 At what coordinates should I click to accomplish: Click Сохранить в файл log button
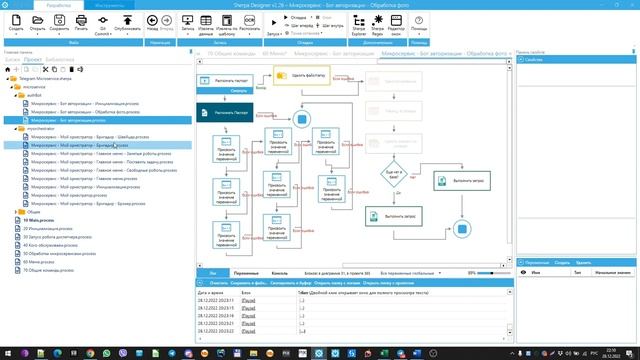pos(248,283)
